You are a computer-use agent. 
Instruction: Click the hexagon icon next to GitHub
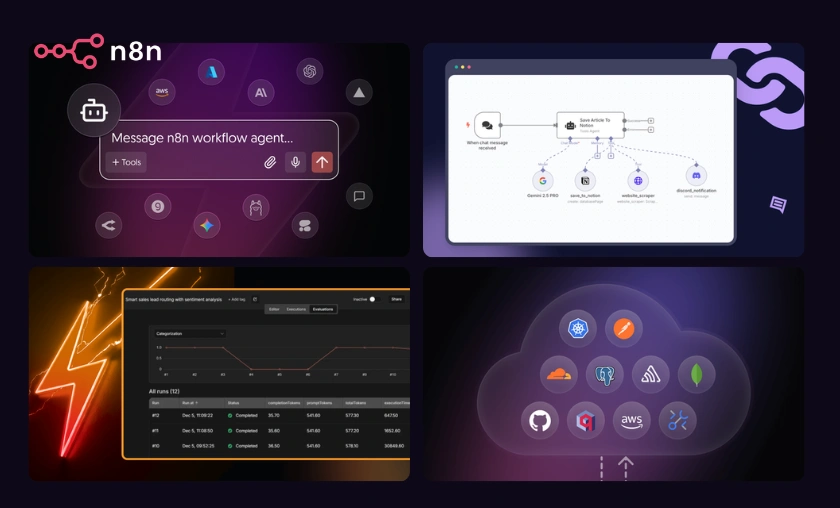pyautogui.click(x=586, y=421)
